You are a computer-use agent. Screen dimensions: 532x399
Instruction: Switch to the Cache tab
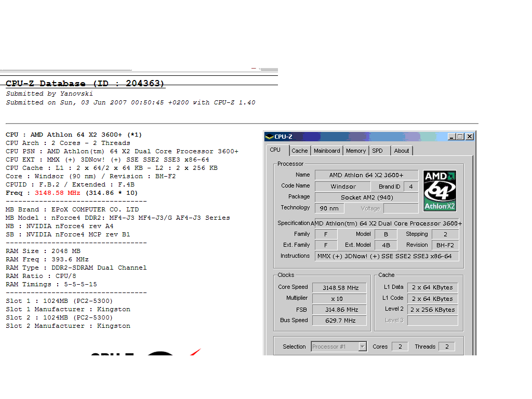click(300, 151)
